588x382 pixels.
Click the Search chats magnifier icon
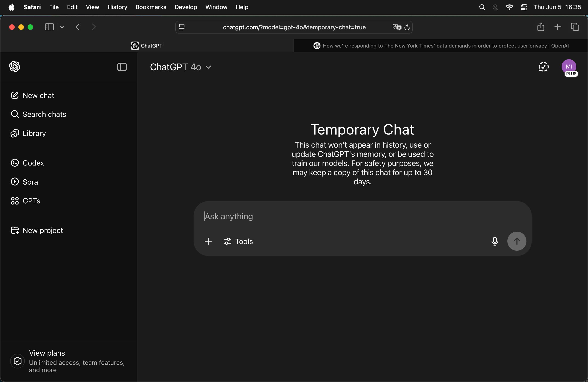[x=14, y=114]
